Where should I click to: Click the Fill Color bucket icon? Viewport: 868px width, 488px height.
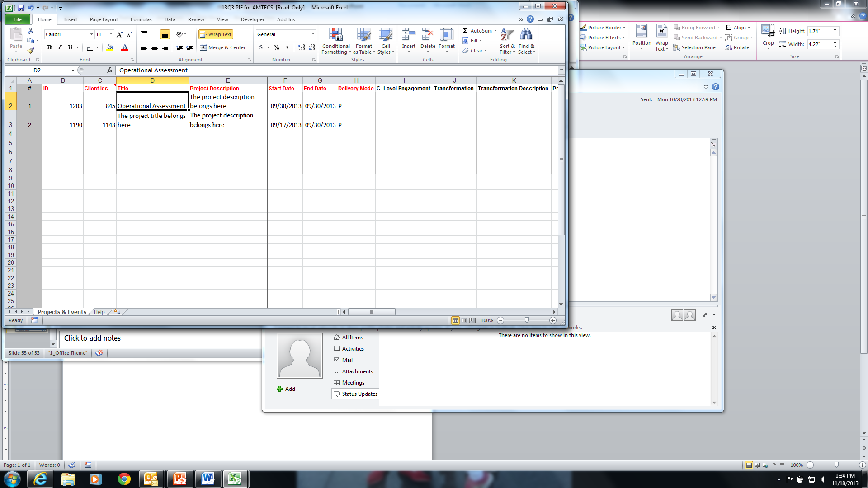[x=110, y=47]
